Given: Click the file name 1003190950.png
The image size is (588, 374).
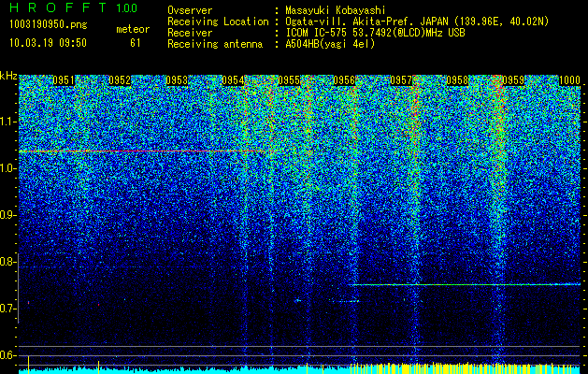Looking at the screenshot, I should point(49,24).
